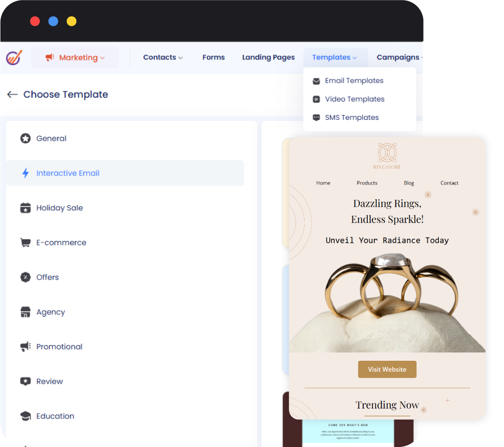Image resolution: width=504 pixels, height=447 pixels.
Task: Click the Offers discount badge icon
Action: pos(25,277)
